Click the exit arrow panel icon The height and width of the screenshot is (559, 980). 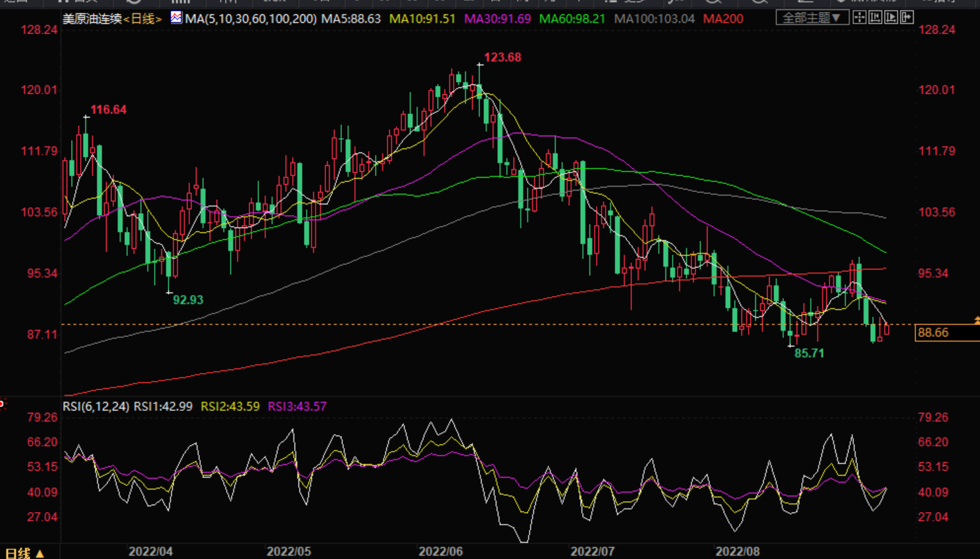click(x=907, y=18)
